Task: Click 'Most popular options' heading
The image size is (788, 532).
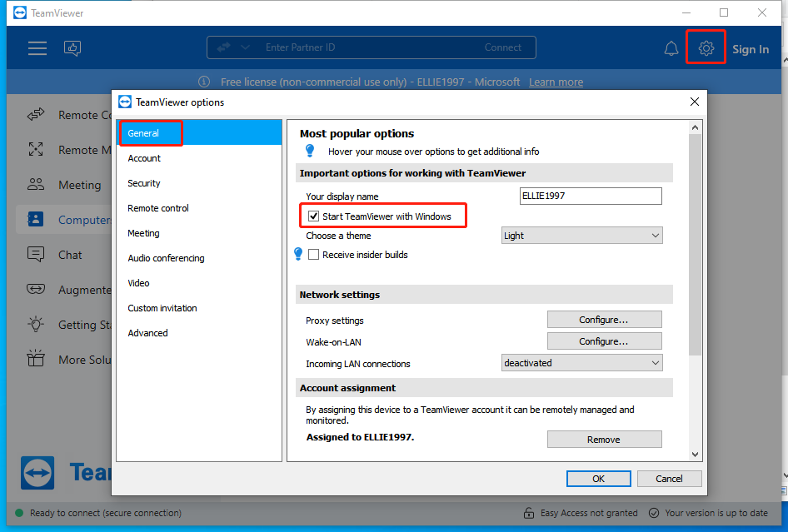Action: pos(357,134)
